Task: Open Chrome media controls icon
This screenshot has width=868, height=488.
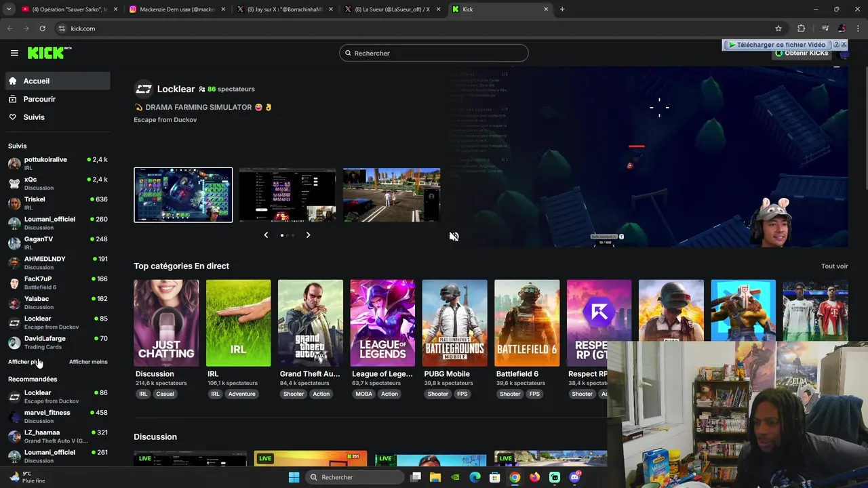Action: [825, 28]
